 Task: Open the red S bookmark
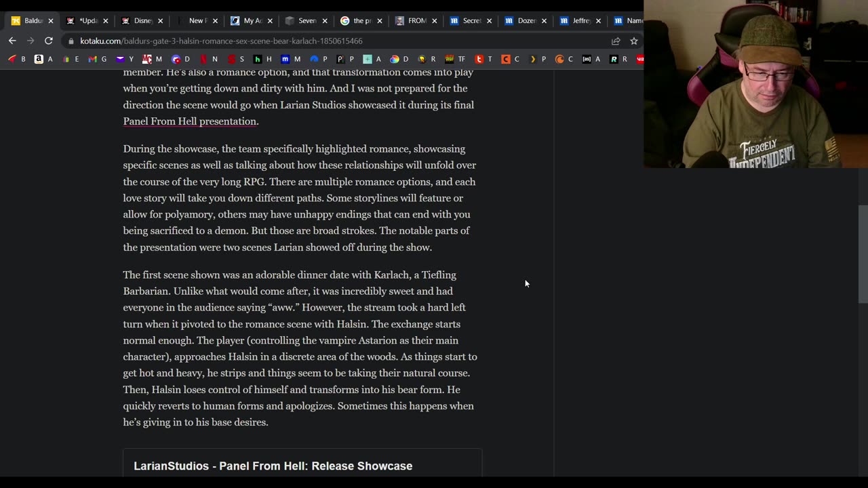click(235, 59)
